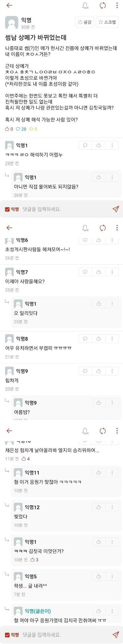Toggle the 익명 checkbox in bottom comment box

coord(7,635)
